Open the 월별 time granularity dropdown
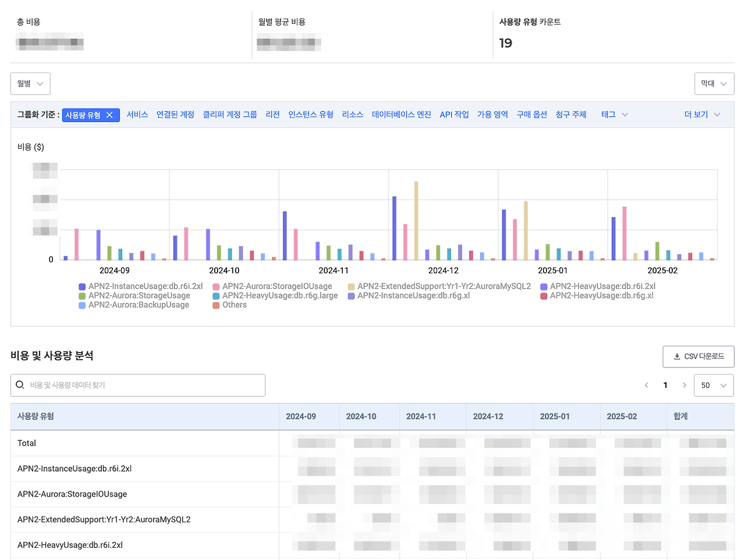745x560 pixels. [30, 83]
